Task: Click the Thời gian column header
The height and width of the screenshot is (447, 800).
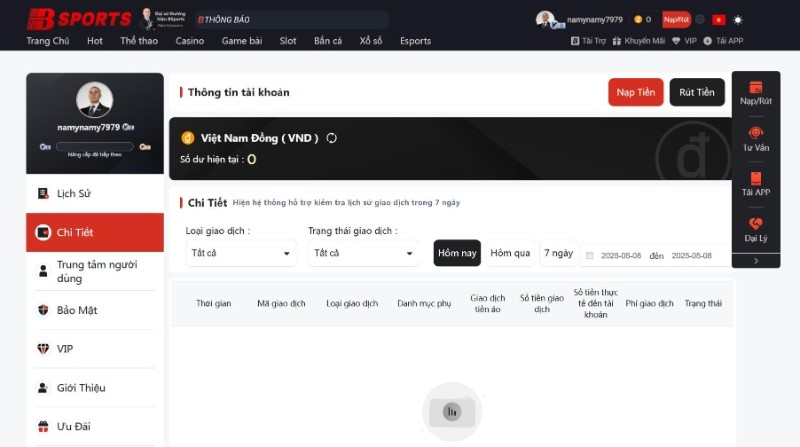Action: click(x=214, y=304)
